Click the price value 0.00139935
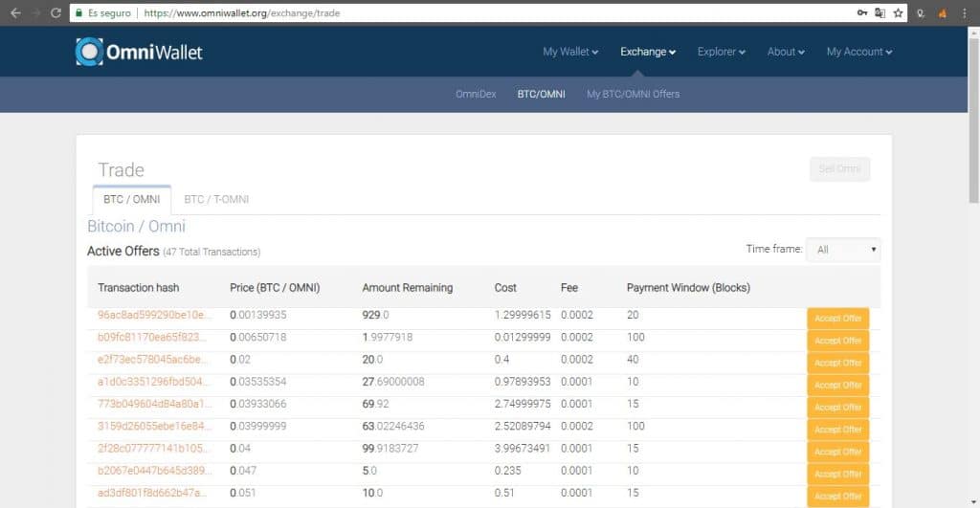Image resolution: width=980 pixels, height=508 pixels. pos(257,315)
